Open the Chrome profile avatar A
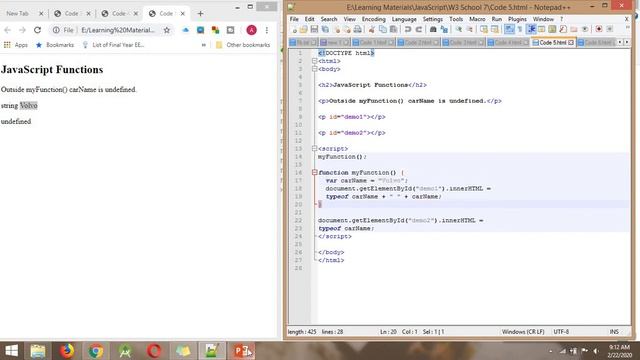Screen dimensions: 640x360 point(251,30)
